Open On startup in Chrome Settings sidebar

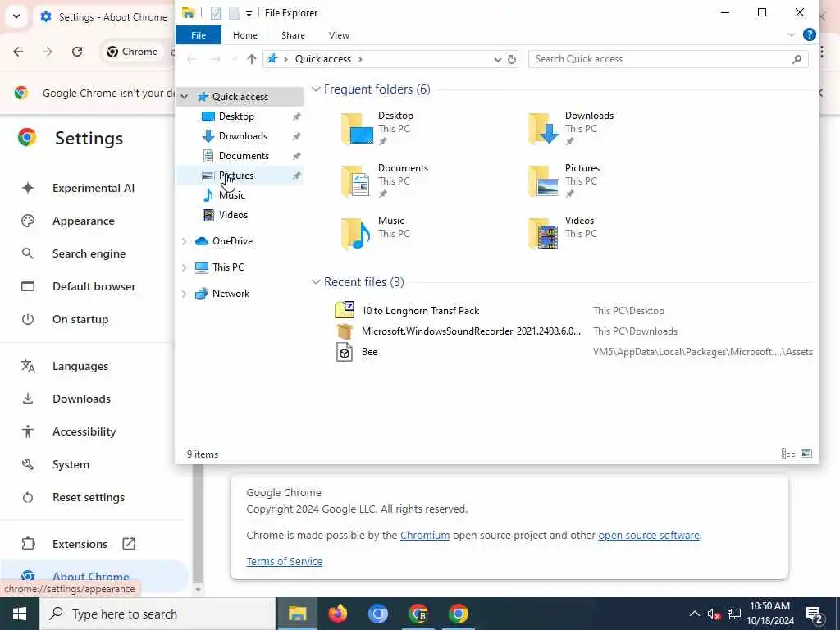[x=80, y=319]
